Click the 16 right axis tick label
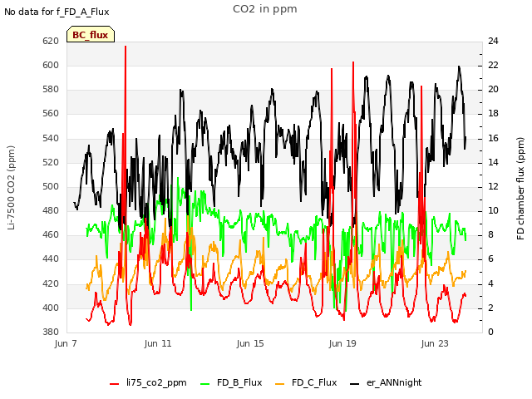The width and height of the screenshot is (532, 399). pyautogui.click(x=493, y=138)
